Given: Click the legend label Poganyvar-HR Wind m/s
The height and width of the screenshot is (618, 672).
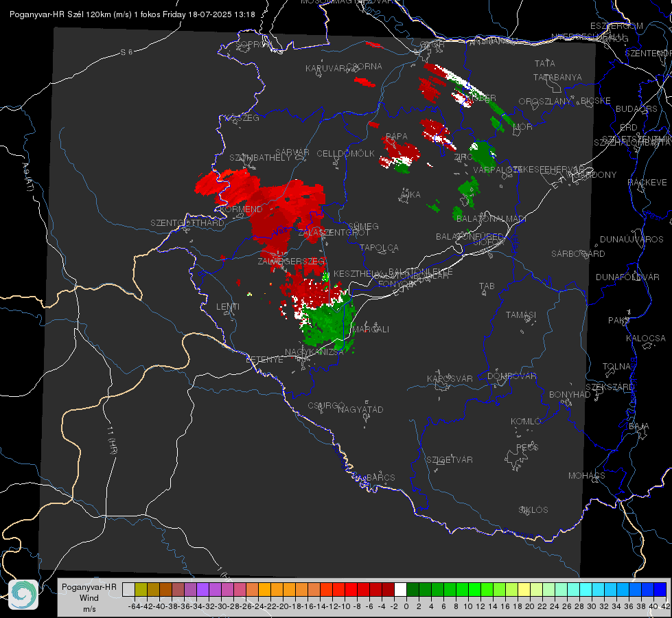Looking at the screenshot, I should click(x=89, y=598).
